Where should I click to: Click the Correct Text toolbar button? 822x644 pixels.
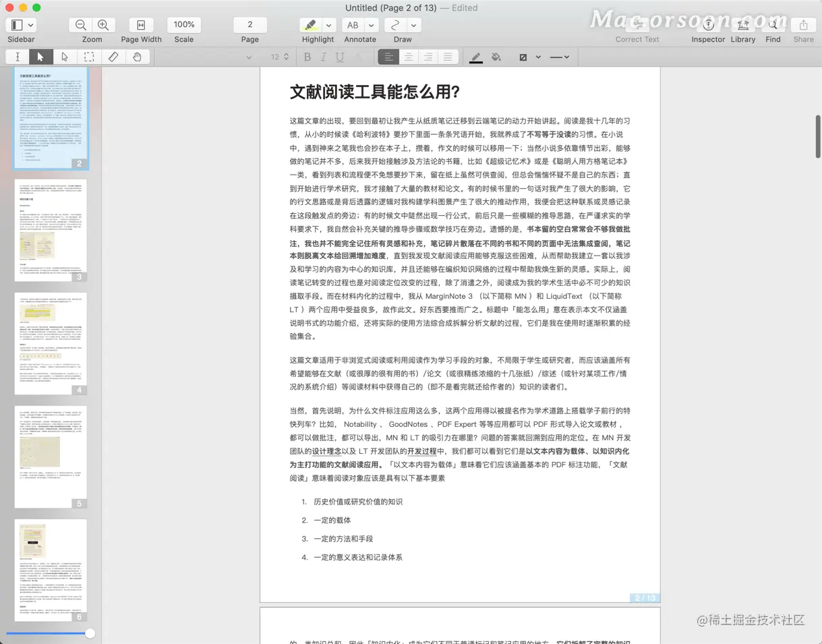(x=637, y=25)
